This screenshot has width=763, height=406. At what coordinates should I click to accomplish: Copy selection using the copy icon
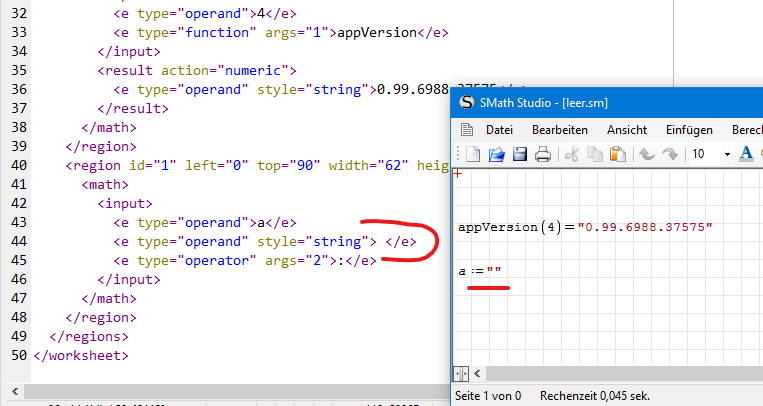595,154
